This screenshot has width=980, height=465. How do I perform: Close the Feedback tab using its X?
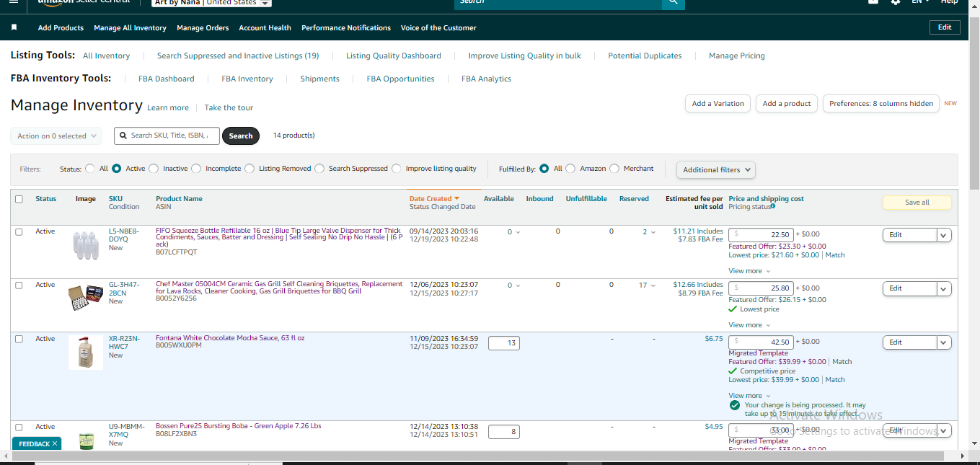point(55,444)
